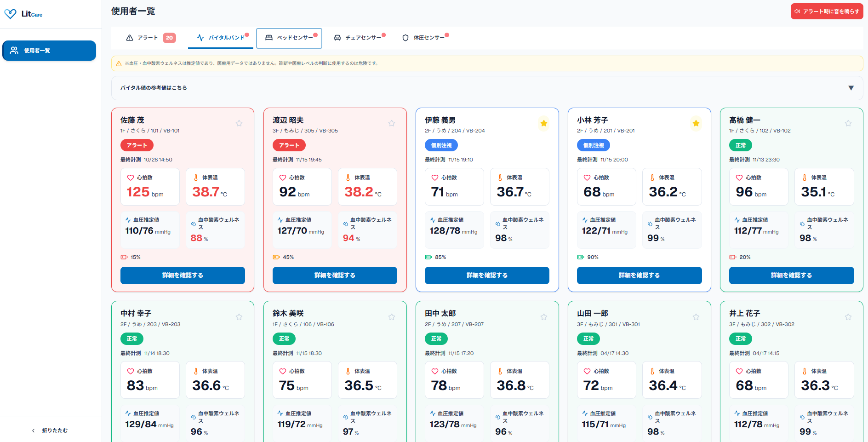This screenshot has width=868, height=442.
Task: Toggle favorite star for 井上 花子
Action: click(x=848, y=317)
